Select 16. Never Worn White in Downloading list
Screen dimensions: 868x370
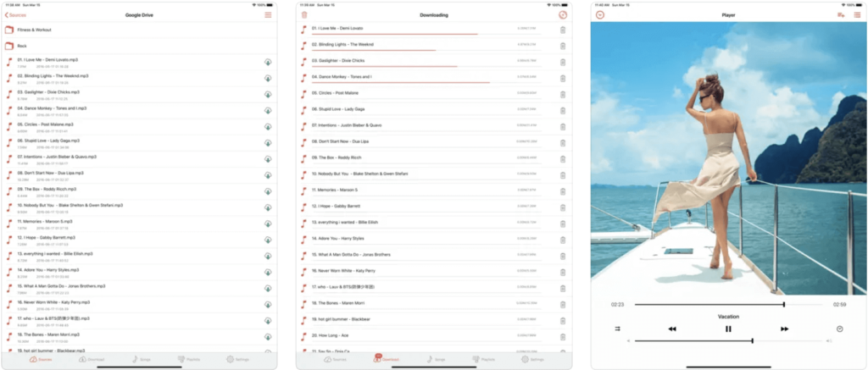pyautogui.click(x=435, y=272)
